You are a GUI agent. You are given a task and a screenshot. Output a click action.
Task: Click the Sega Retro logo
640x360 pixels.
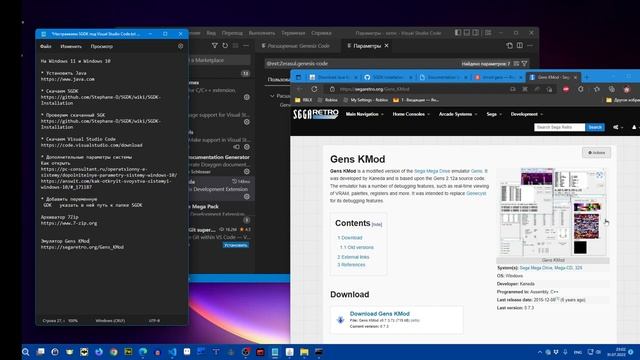[316, 114]
